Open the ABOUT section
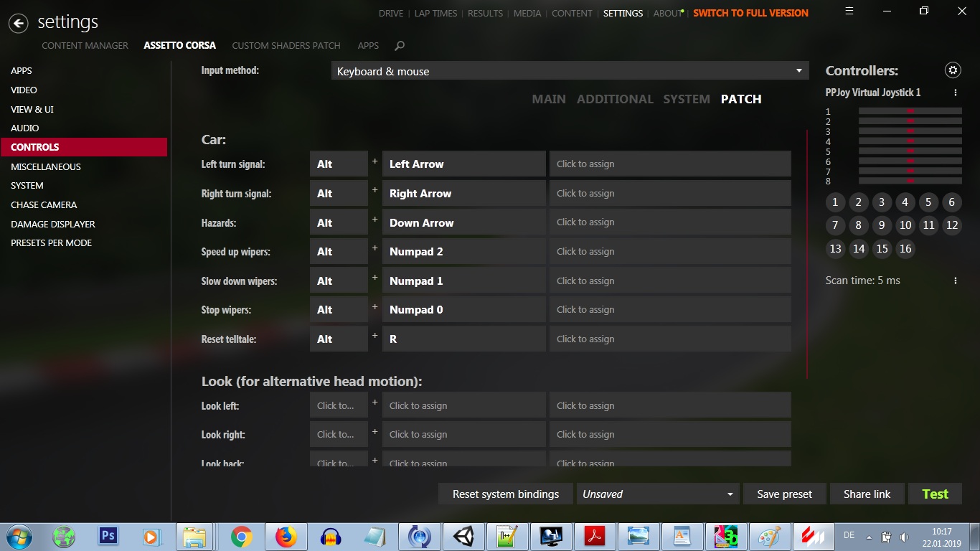Viewport: 980px width, 551px height. coord(667,13)
